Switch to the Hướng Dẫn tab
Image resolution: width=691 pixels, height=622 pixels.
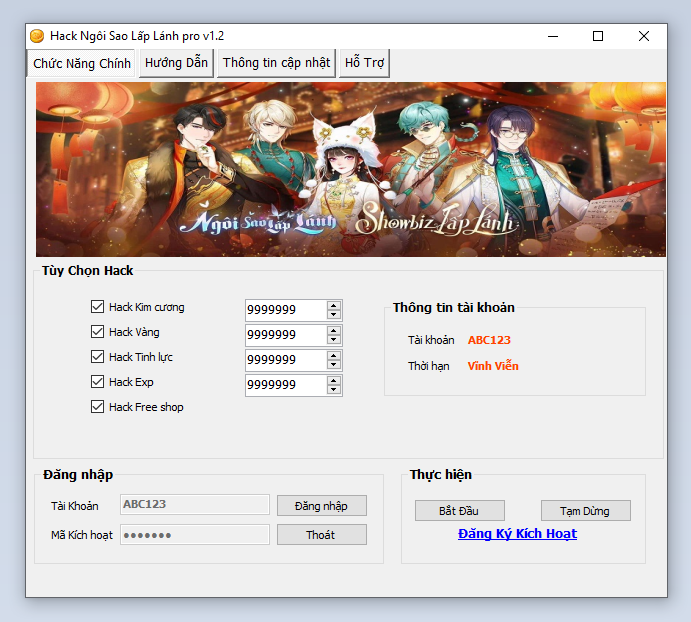click(176, 63)
